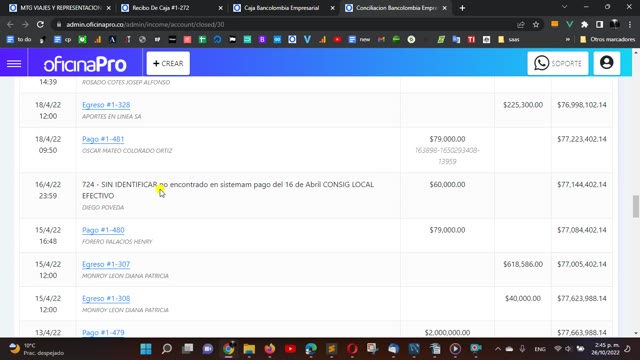This screenshot has width=640, height=360.
Task: Open Chrome three-dot menu
Action: coord(630,24)
